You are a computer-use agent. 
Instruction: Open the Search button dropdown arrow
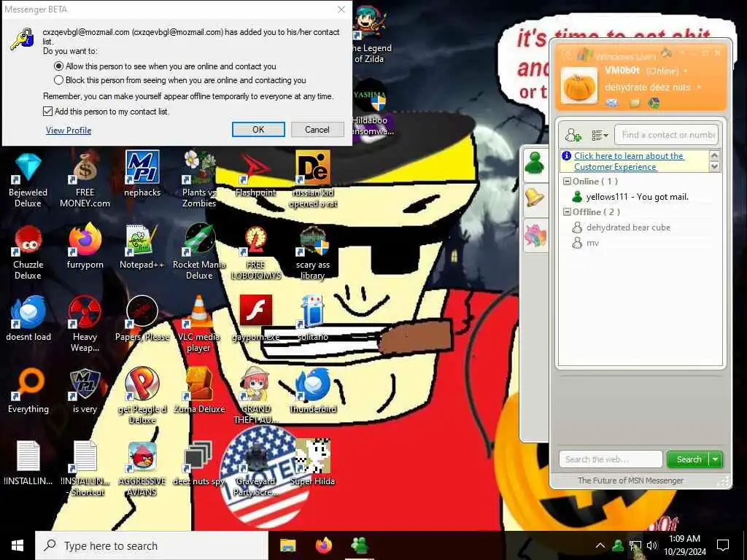716,459
